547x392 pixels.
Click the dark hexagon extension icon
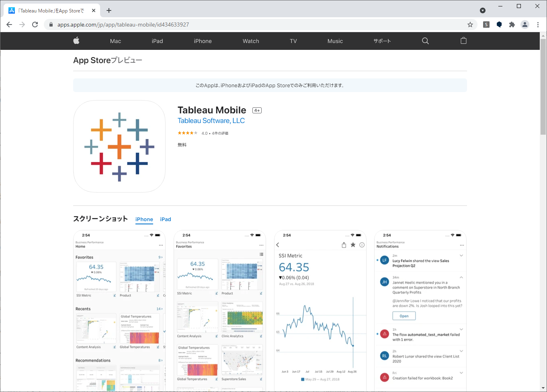(499, 25)
